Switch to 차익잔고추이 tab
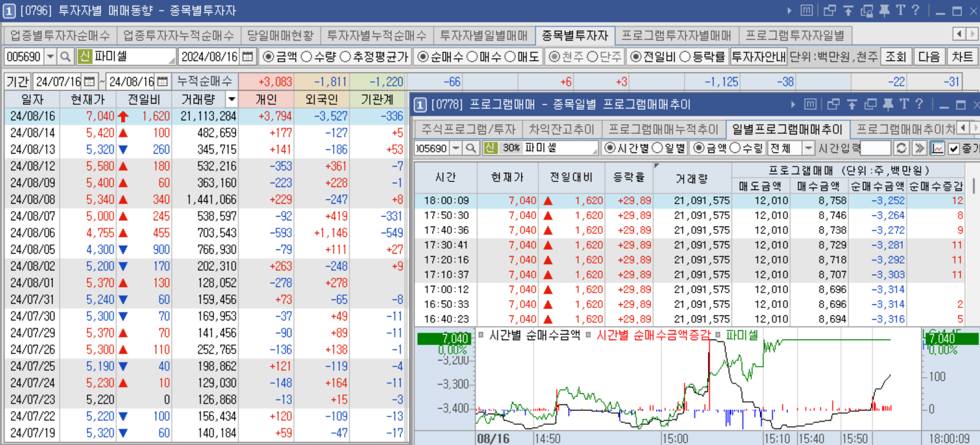Screen dimensions: 980x445 pyautogui.click(x=562, y=129)
